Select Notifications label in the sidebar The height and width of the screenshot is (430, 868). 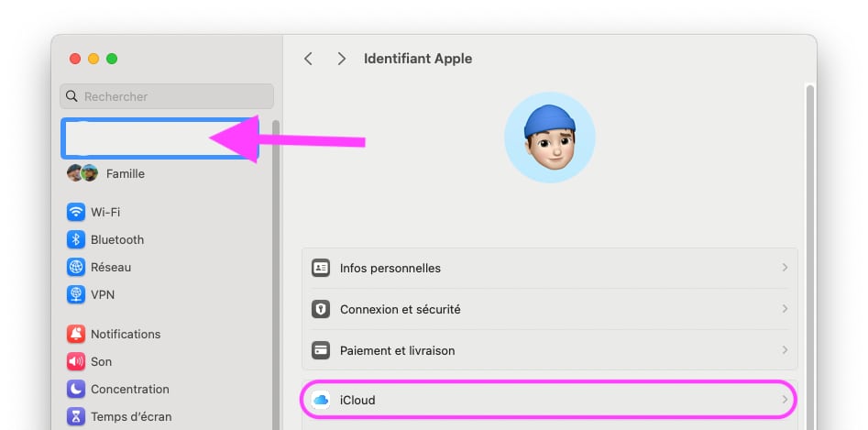pyautogui.click(x=126, y=334)
